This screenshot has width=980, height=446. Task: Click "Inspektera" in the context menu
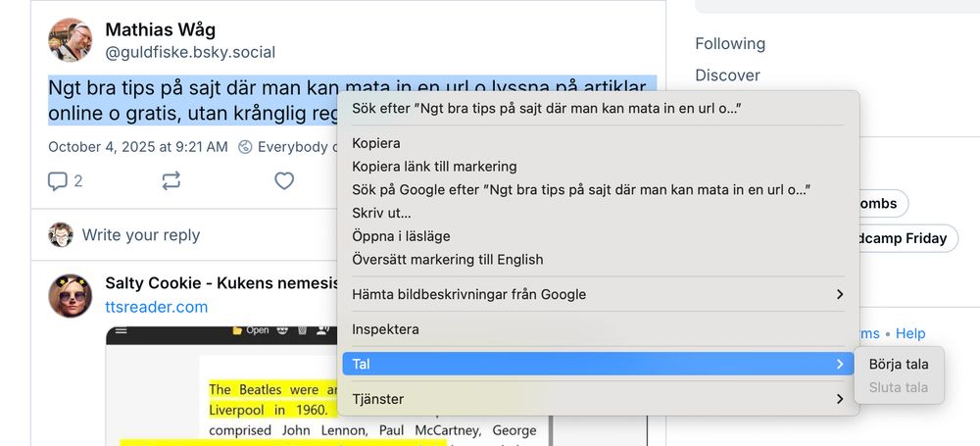coord(385,329)
